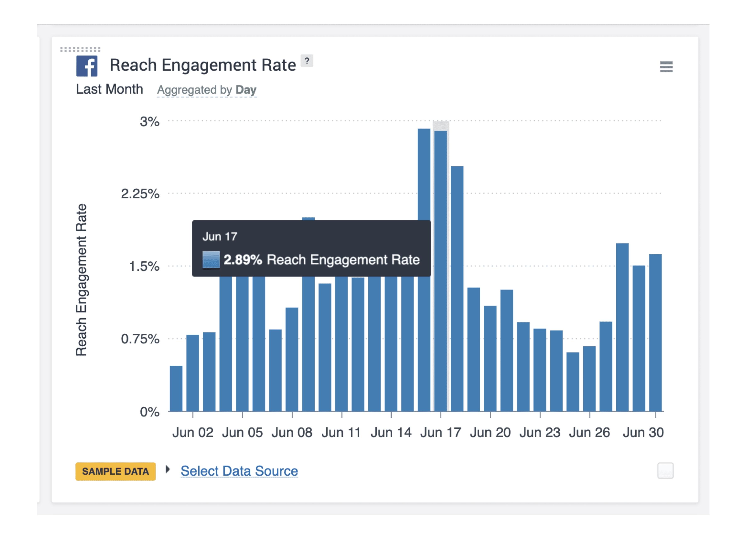The height and width of the screenshot is (560, 747).
Task: Click the first bar for Jun 01
Action: pos(176,388)
